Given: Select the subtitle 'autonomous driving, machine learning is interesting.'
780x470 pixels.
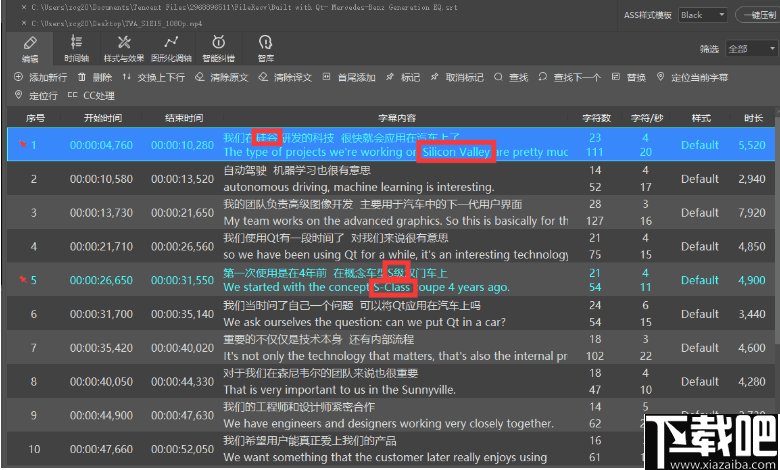Looking at the screenshot, I should coord(359,187).
